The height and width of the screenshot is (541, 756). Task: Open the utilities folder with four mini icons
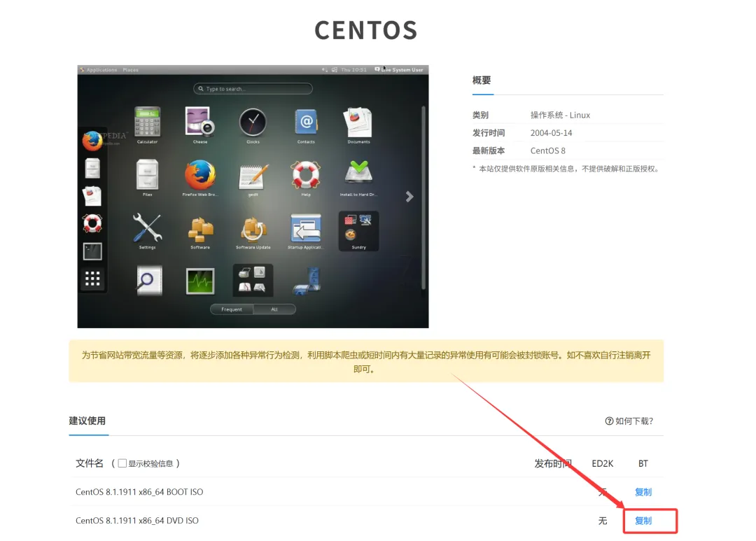click(x=253, y=280)
